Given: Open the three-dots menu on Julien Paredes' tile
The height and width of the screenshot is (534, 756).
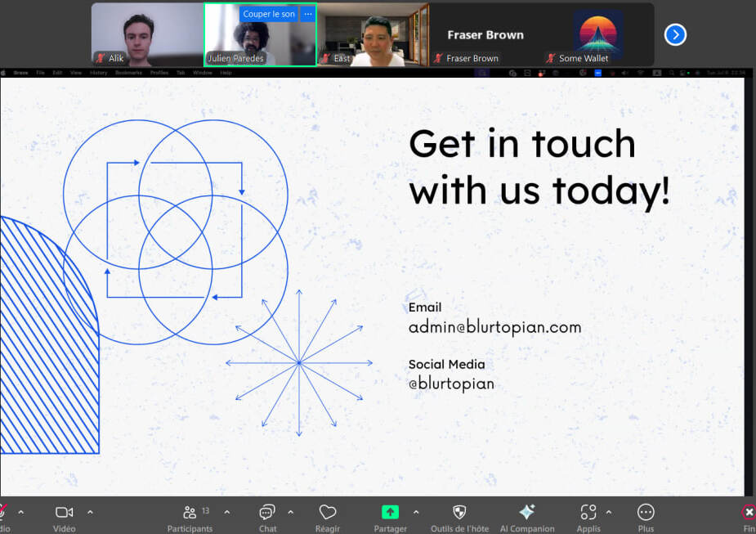Looking at the screenshot, I should pos(307,14).
